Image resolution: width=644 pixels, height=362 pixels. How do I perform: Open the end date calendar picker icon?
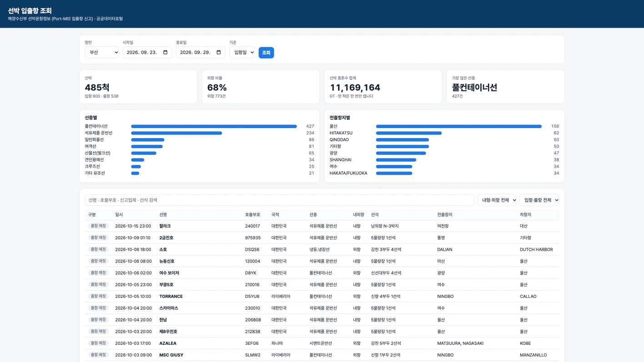(218, 53)
